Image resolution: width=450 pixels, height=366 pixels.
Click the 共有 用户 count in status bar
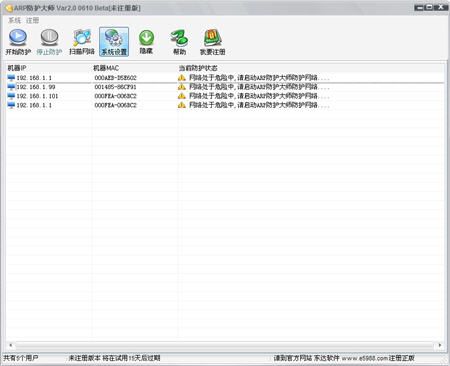21,358
